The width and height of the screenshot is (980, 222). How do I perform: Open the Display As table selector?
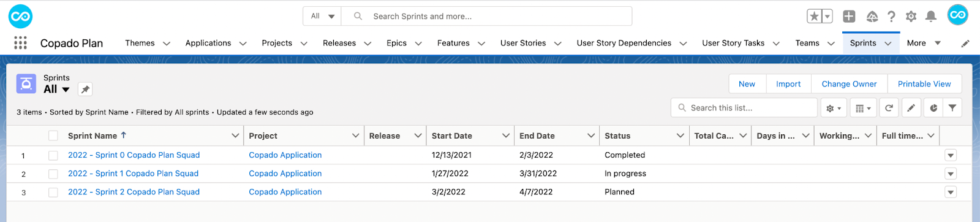click(863, 108)
